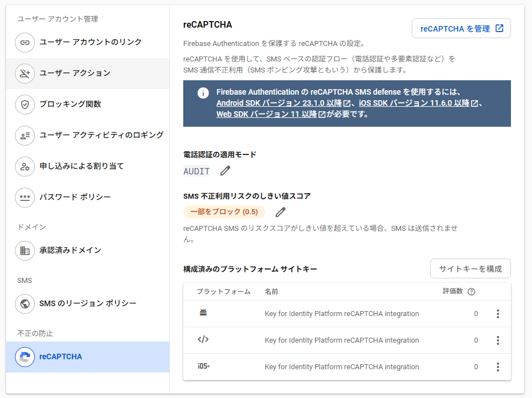The image size is (532, 398).
Task: Click the asterisks icon beside パスワード ポリシー
Action: click(25, 198)
